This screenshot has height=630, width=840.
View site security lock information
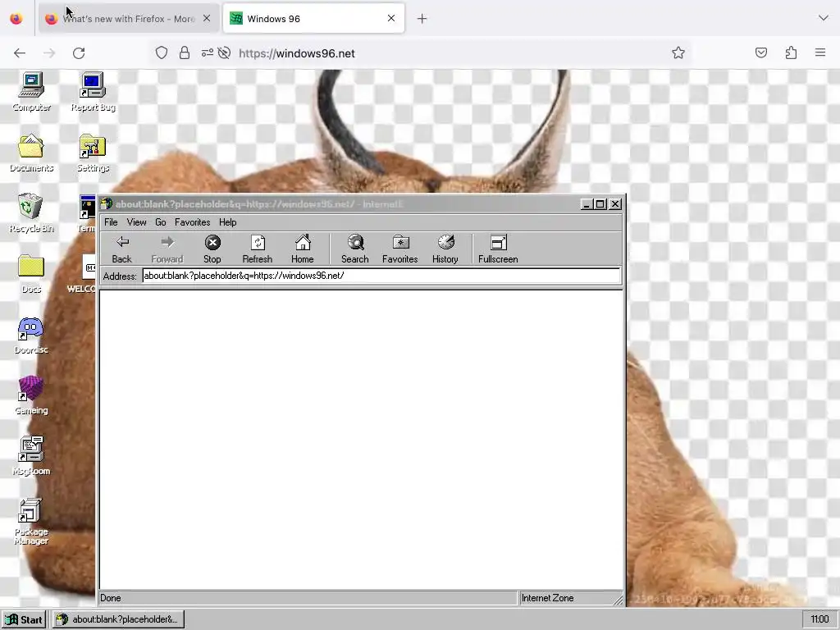(x=185, y=52)
